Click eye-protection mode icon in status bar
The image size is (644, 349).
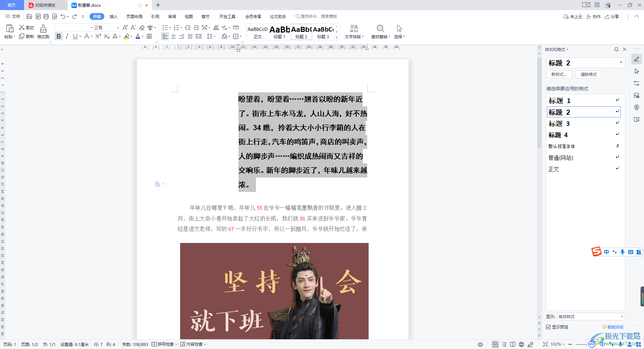tap(480, 344)
